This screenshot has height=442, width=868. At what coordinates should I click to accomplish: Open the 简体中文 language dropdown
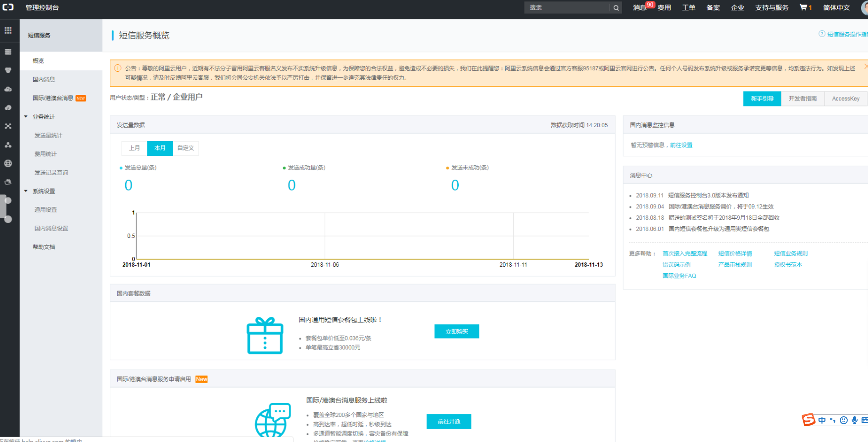pyautogui.click(x=836, y=7)
